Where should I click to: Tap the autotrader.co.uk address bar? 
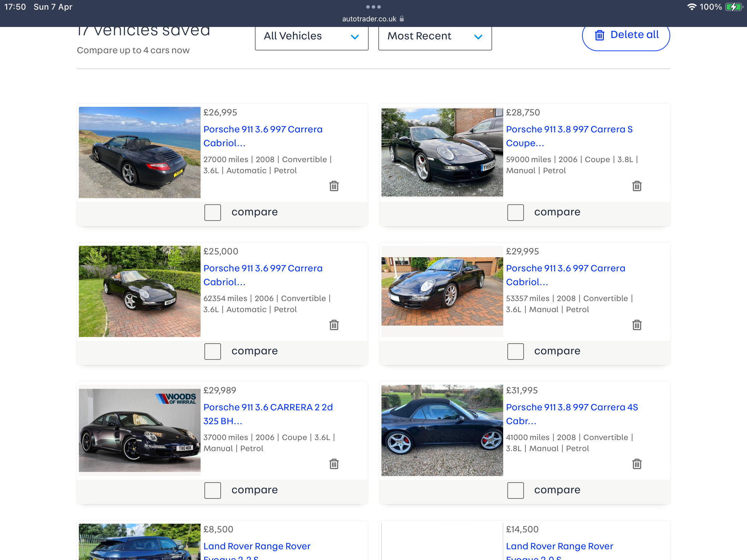[x=373, y=19]
